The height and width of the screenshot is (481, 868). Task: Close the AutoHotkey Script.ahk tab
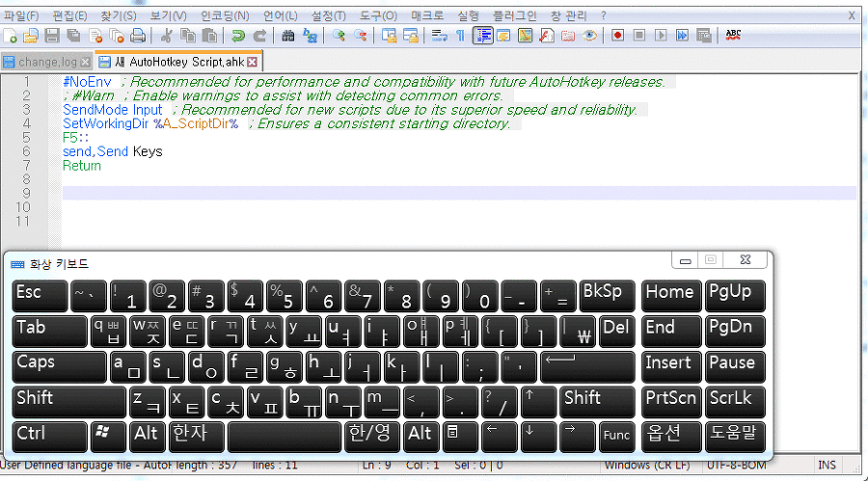coord(253,62)
